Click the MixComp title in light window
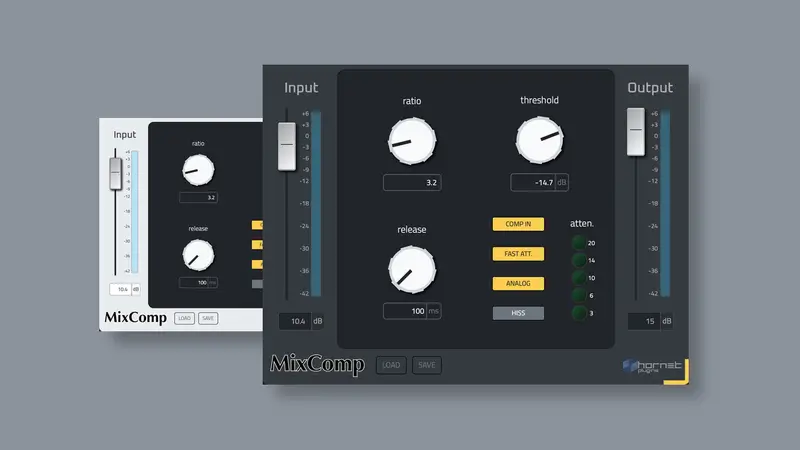 click(x=135, y=317)
